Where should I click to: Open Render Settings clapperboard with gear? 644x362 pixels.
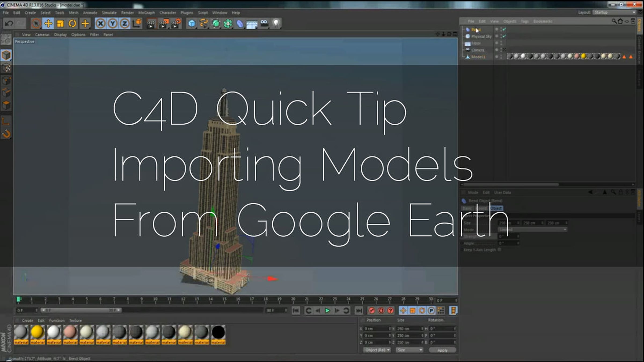click(176, 24)
